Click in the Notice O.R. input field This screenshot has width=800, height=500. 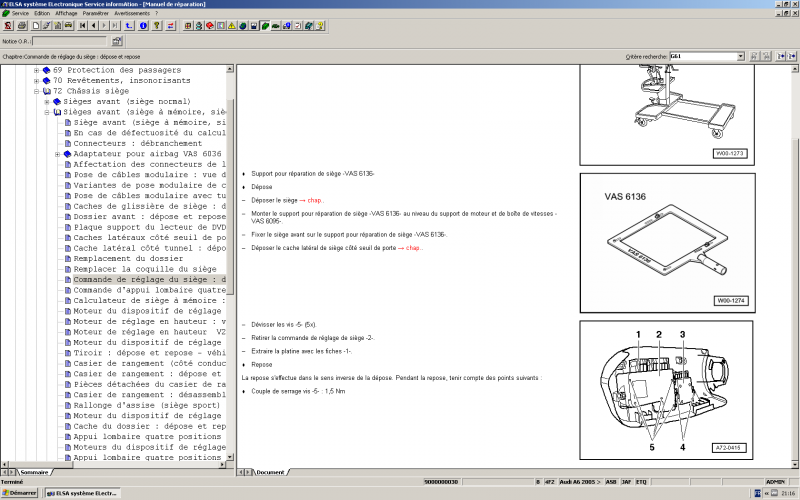pyautogui.click(x=70, y=41)
